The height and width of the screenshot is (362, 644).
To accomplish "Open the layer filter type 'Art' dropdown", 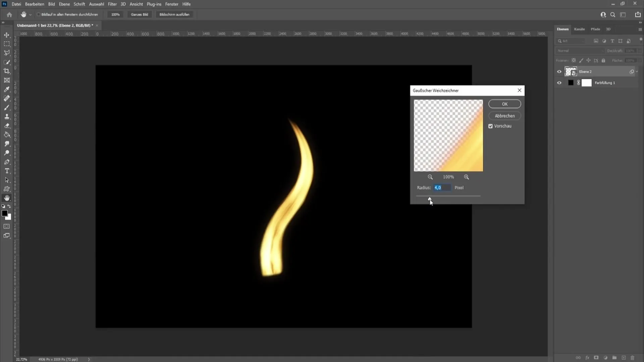I will click(x=570, y=41).
